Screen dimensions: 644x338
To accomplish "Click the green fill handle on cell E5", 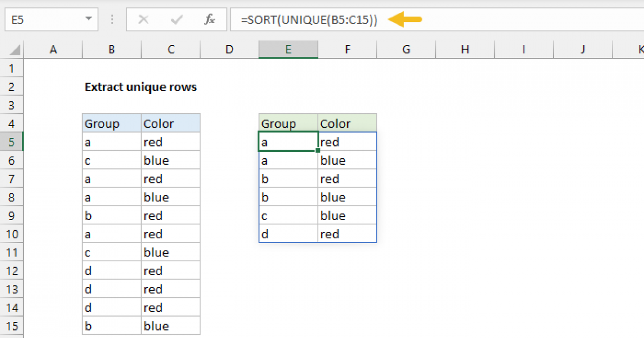I will click(x=317, y=151).
